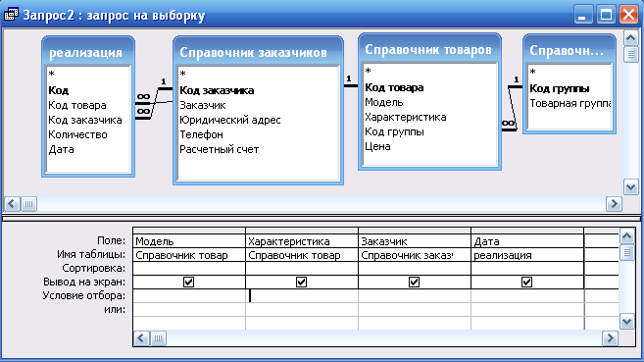This screenshot has width=644, height=362.
Task: Select Код группы key in rightmost table
Action: [560, 88]
